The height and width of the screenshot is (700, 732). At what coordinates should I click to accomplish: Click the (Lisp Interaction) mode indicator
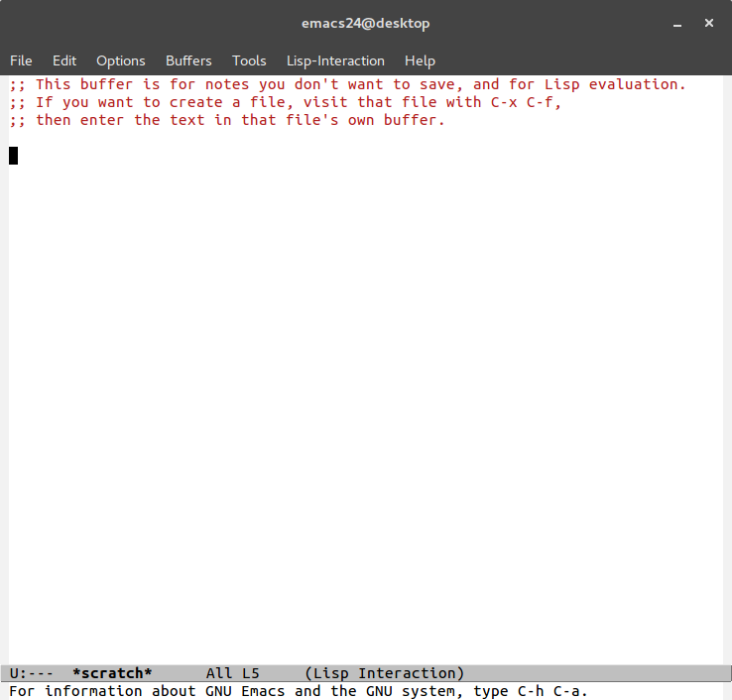[x=384, y=673]
